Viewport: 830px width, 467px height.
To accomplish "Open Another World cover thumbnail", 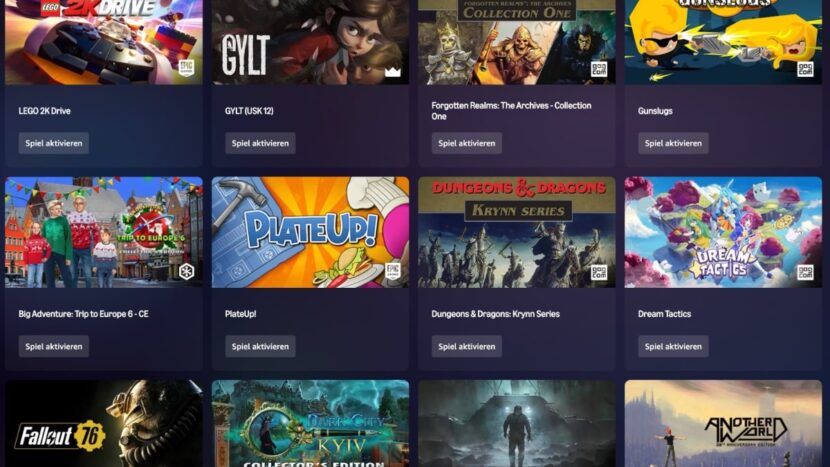I will pos(723,424).
